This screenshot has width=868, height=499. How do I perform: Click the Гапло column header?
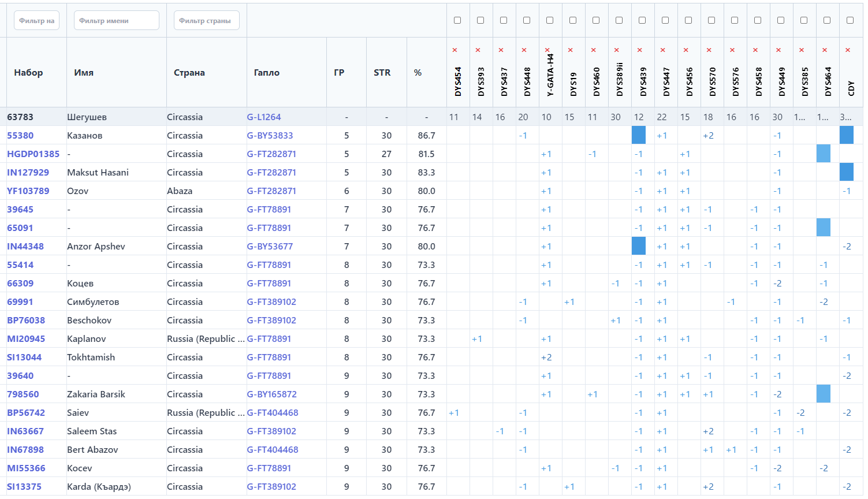tap(266, 73)
